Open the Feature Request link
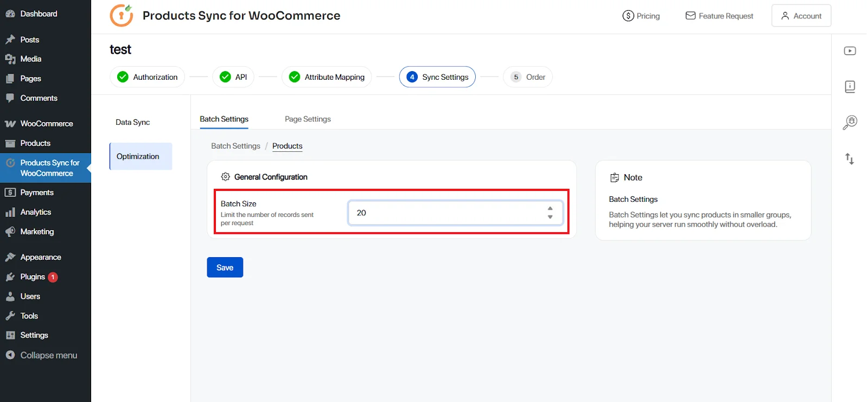The height and width of the screenshot is (402, 868). 719,16
